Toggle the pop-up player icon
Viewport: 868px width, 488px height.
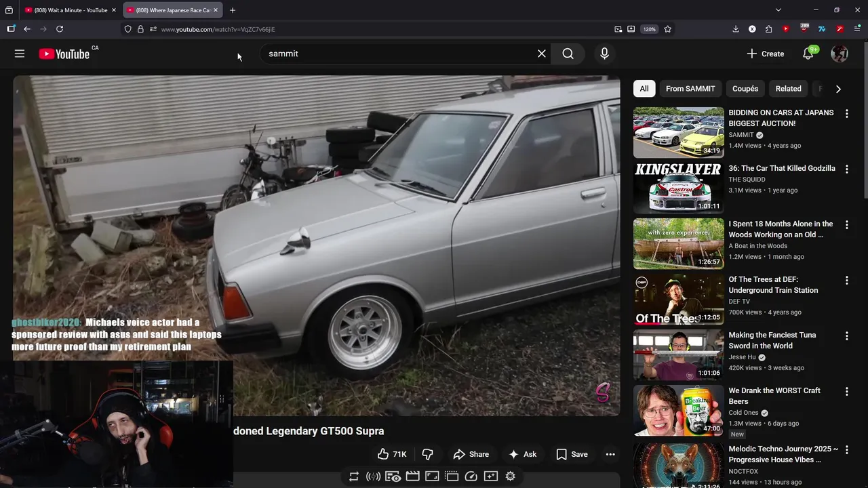pos(452,476)
